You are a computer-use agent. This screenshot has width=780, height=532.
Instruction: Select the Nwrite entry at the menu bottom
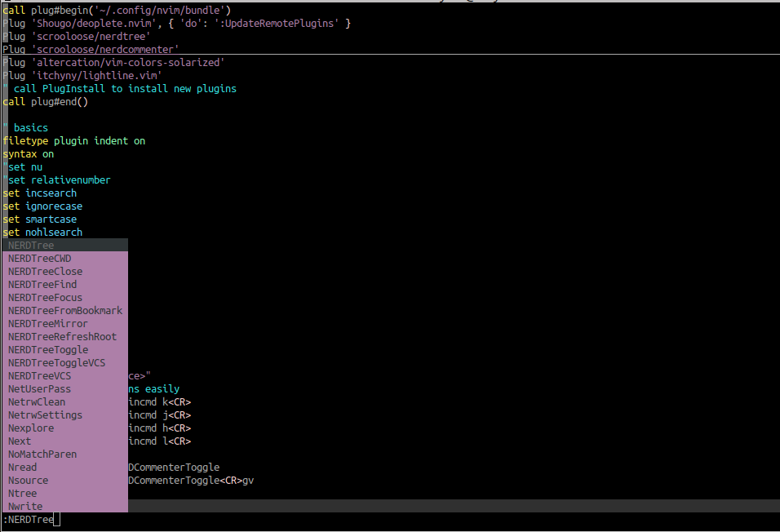(25, 507)
